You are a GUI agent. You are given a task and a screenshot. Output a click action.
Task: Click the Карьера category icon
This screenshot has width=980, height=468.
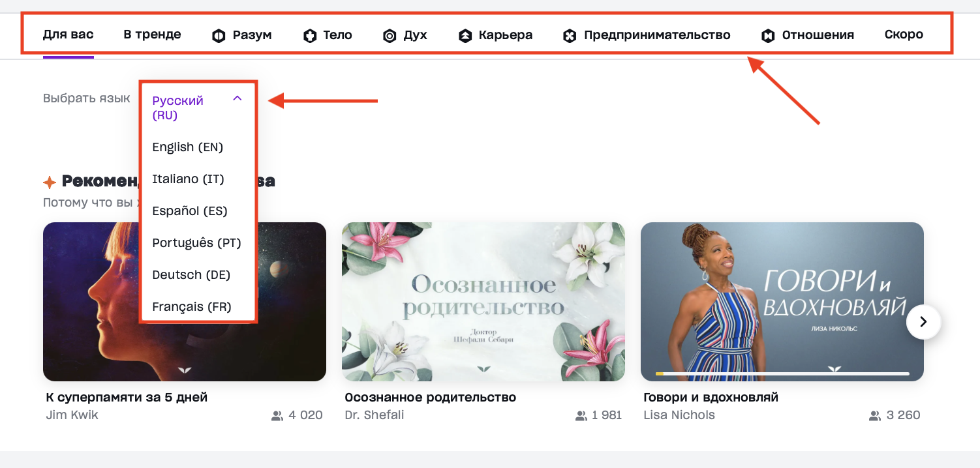(x=465, y=36)
